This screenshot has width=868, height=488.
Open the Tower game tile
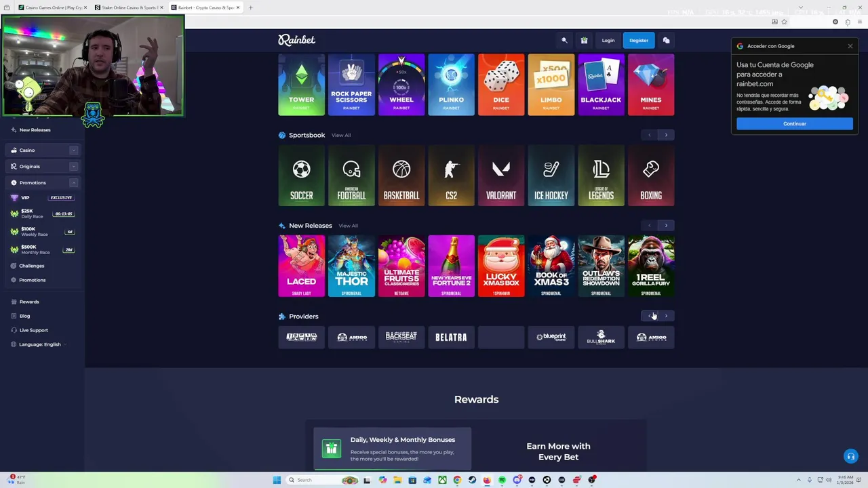point(301,85)
